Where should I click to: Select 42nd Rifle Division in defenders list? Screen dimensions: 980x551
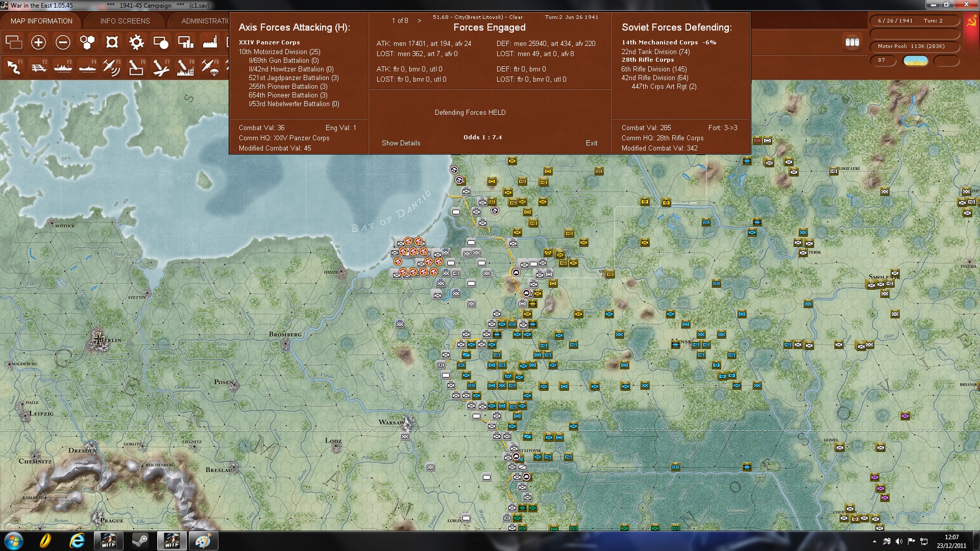pyautogui.click(x=655, y=78)
